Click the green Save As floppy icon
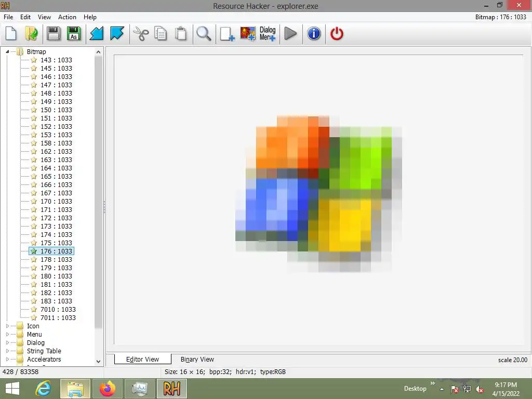532x399 pixels. click(74, 34)
